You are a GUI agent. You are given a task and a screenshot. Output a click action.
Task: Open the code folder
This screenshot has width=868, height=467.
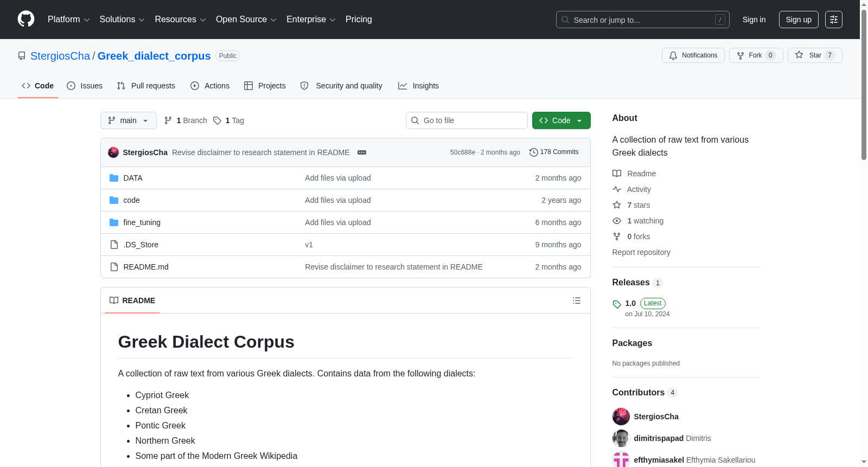[x=132, y=200]
